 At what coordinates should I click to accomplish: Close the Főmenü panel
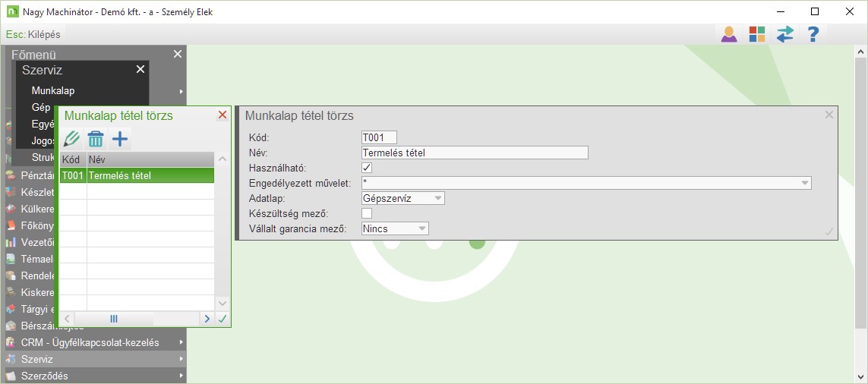177,54
